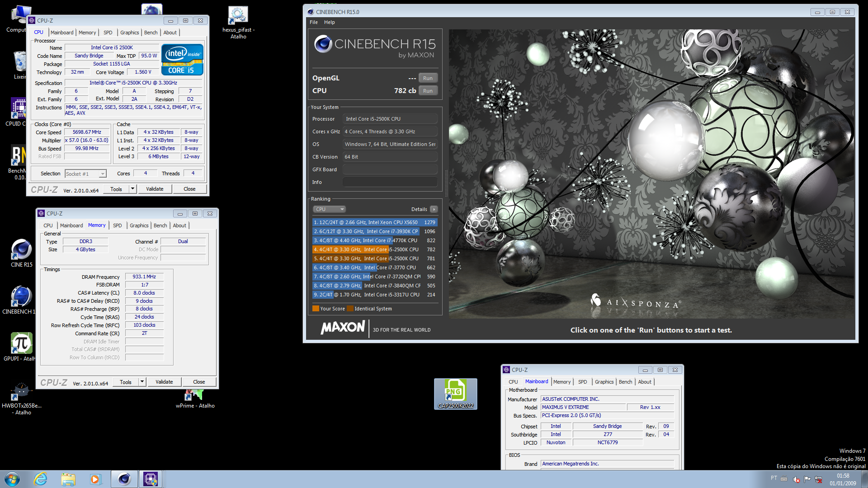Click the on-screen keyboard tray icon
Screen dimensions: 868x488
coord(784,479)
